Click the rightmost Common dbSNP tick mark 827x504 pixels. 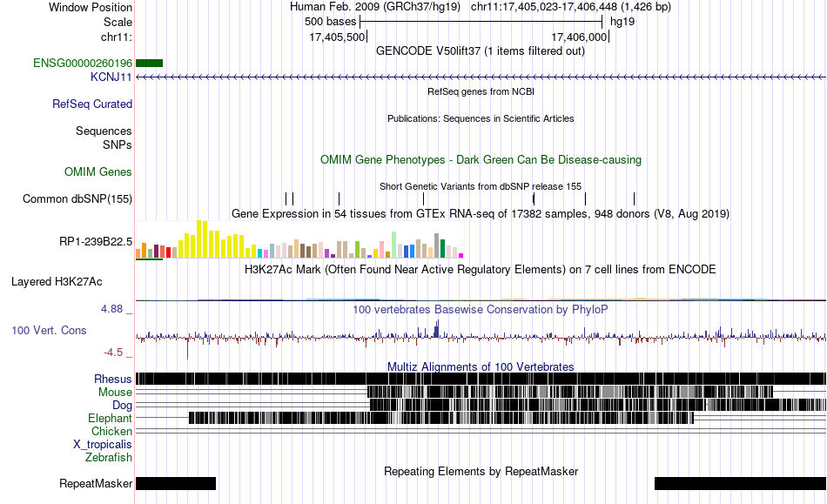(634, 198)
